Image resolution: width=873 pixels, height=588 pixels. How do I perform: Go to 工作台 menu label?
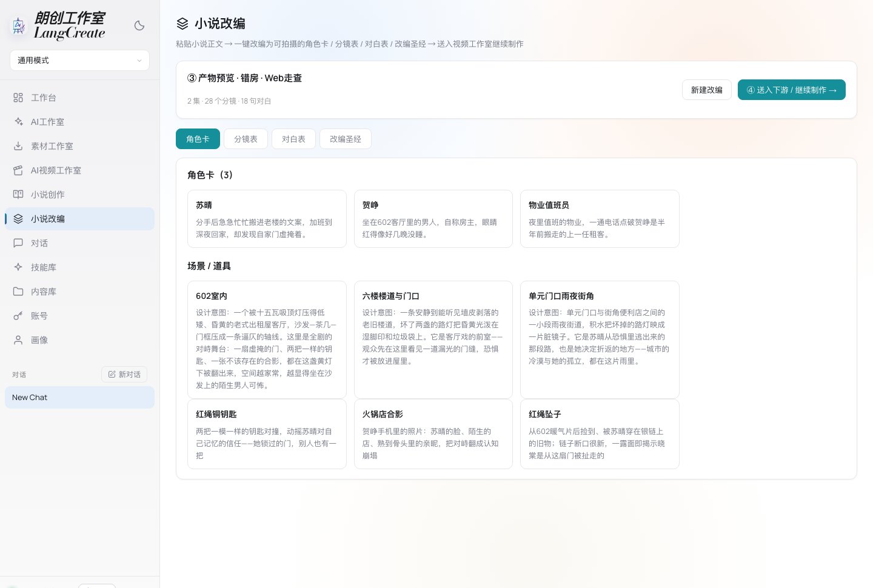(x=44, y=98)
